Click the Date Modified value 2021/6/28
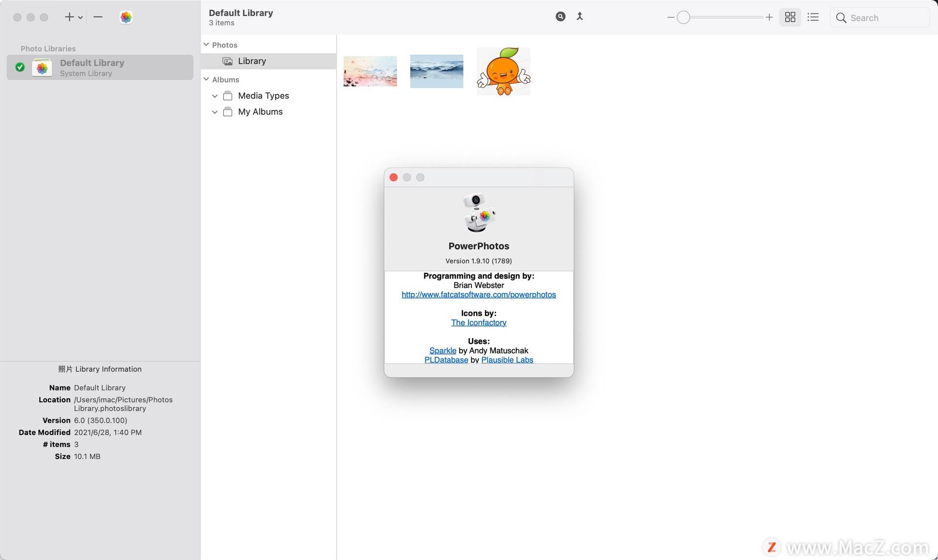 click(107, 433)
